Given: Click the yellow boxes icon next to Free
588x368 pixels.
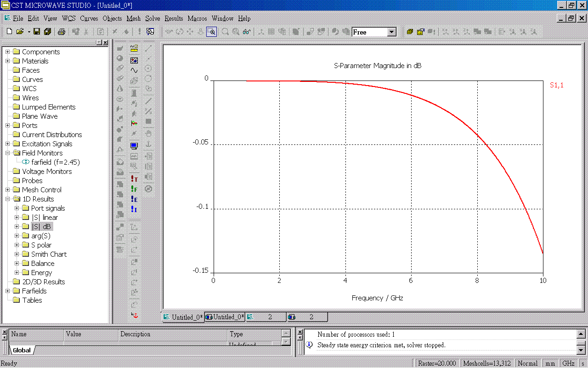Looking at the screenshot, I should [x=410, y=32].
